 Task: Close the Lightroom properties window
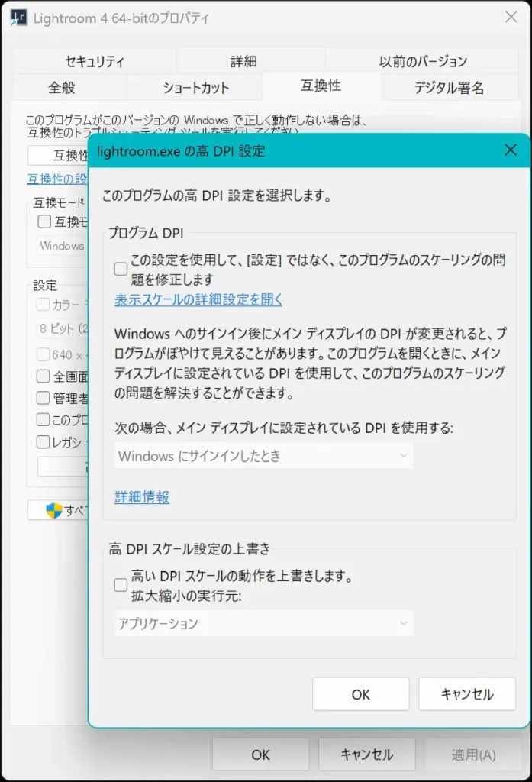511,18
